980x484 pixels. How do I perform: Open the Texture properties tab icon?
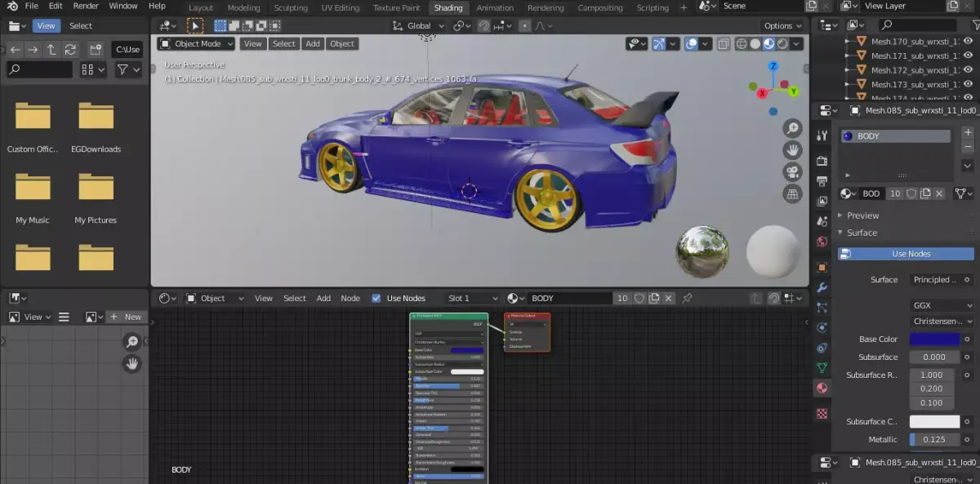822,414
